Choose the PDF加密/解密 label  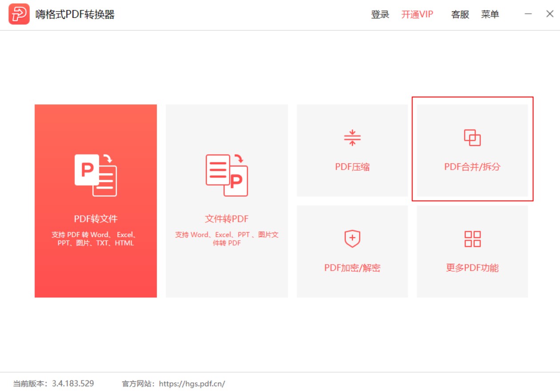pyautogui.click(x=352, y=268)
